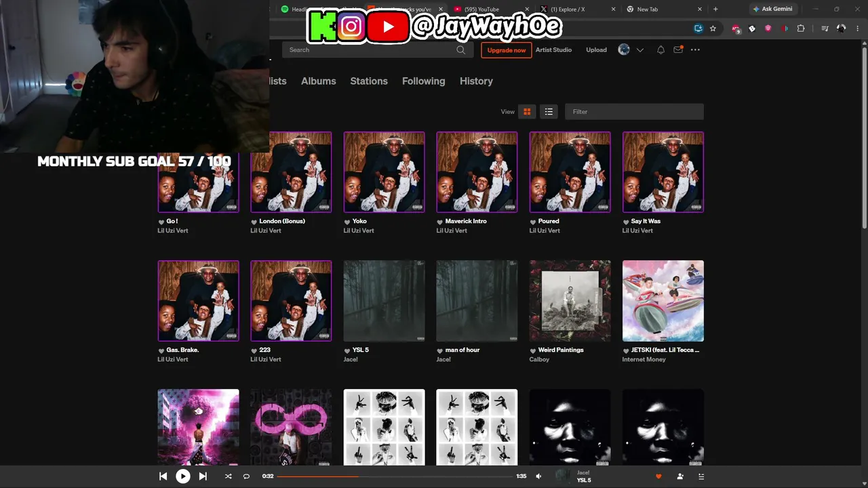The image size is (868, 488).
Task: Open the Weird Paintings cover artwork
Action: click(570, 301)
